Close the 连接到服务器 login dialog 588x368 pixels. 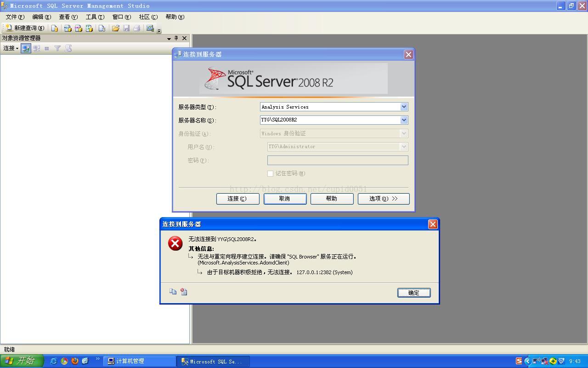(408, 54)
